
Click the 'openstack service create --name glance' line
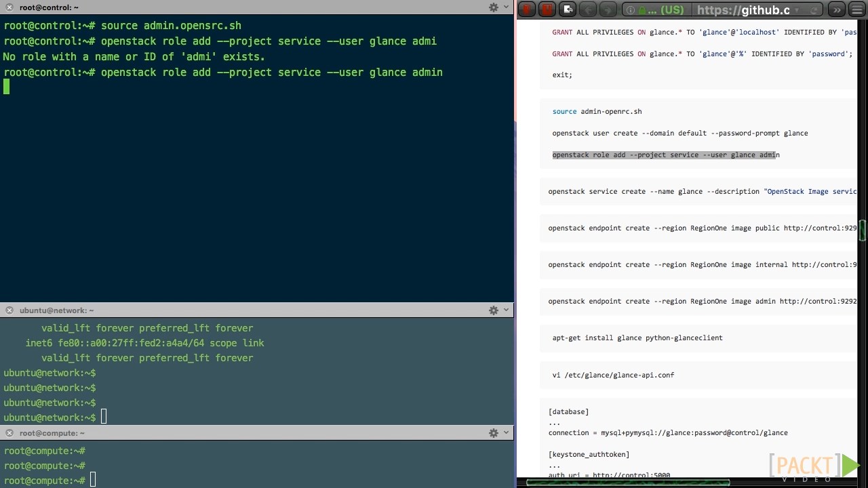pyautogui.click(x=703, y=192)
